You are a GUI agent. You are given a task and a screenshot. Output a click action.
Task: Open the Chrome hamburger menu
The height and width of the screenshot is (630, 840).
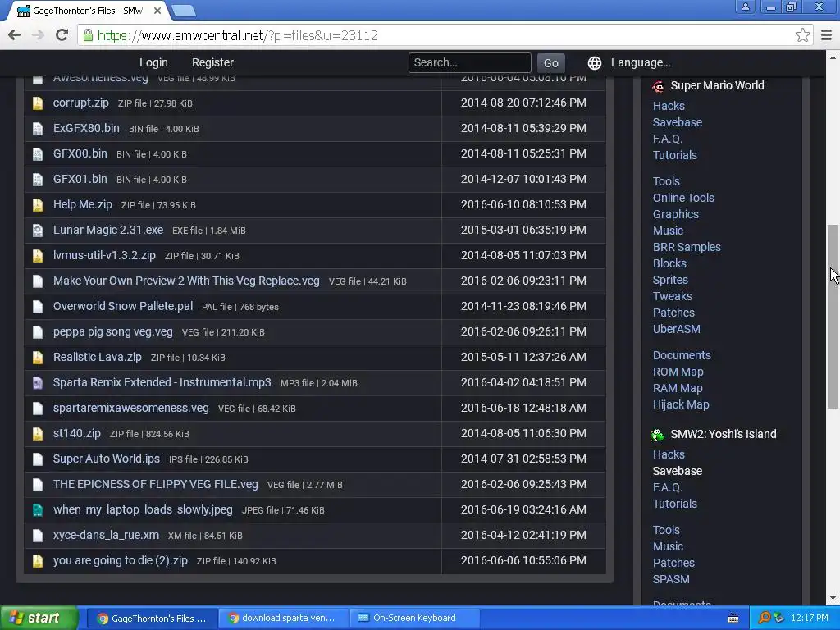[x=827, y=35]
